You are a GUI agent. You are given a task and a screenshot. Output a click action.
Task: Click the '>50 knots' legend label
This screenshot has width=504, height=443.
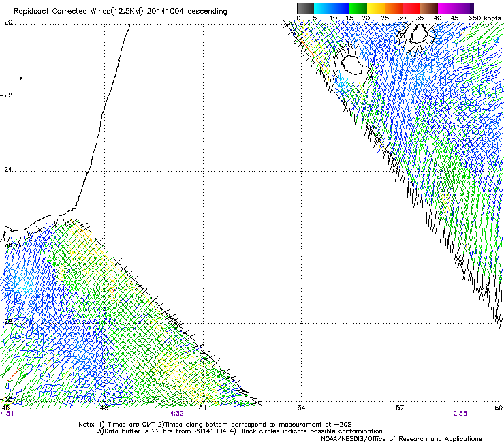tap(484, 18)
